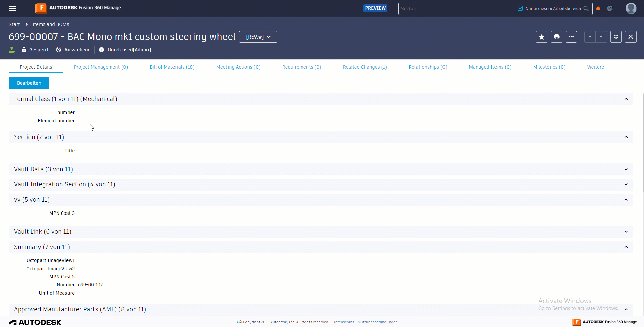
Task: Expand the Vault Data section
Action: tap(626, 169)
